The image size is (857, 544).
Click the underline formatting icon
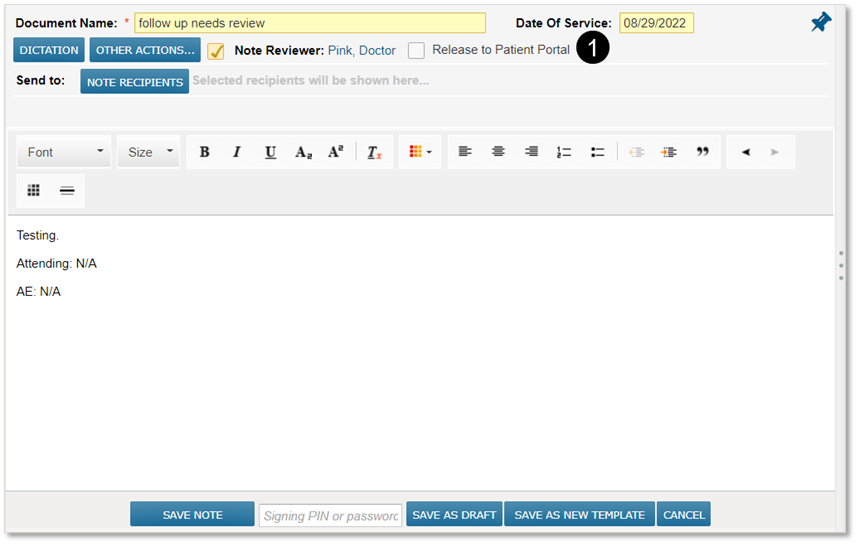pos(270,152)
